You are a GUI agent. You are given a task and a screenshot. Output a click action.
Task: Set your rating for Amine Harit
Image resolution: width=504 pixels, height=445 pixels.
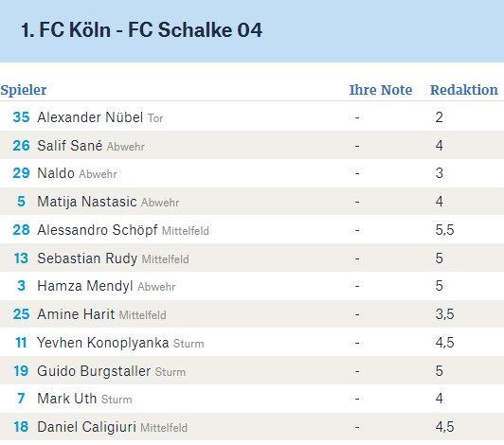coord(357,314)
